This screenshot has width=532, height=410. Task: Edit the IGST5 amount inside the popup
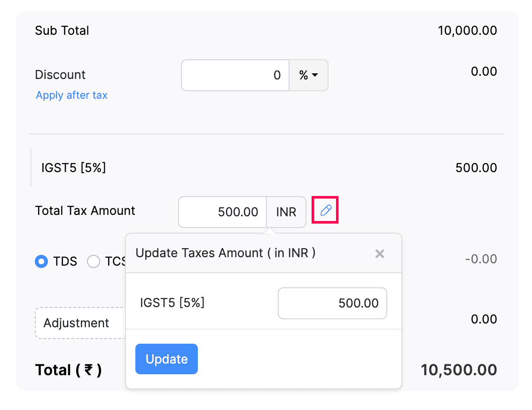tap(332, 303)
